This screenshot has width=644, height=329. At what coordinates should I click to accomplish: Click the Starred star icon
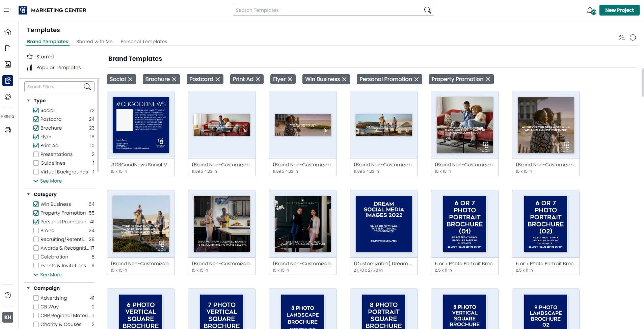tap(30, 56)
